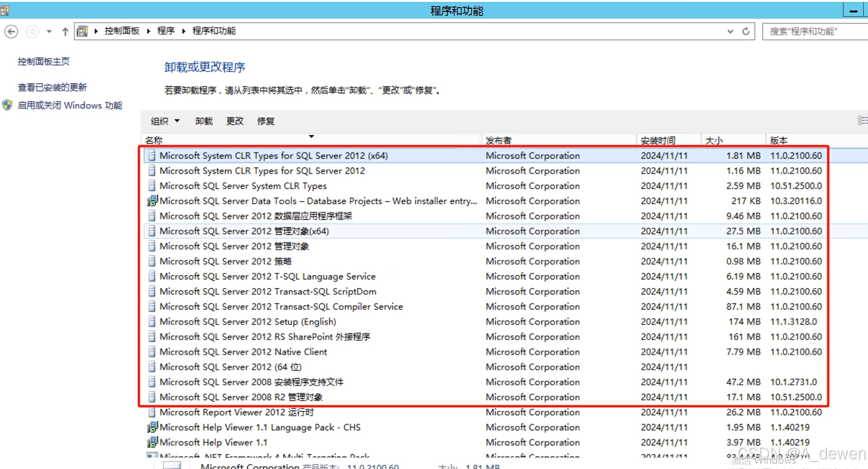Select SQL Server 2012 Transact-SQL Compiler Service

[x=505, y=307]
